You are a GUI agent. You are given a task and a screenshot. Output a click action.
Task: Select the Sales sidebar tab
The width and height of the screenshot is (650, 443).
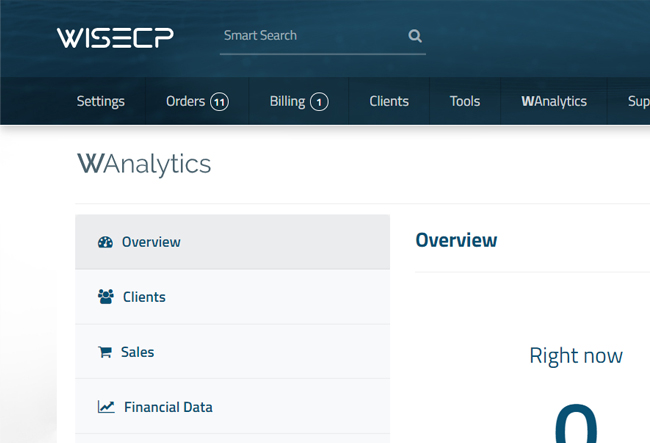tap(233, 352)
